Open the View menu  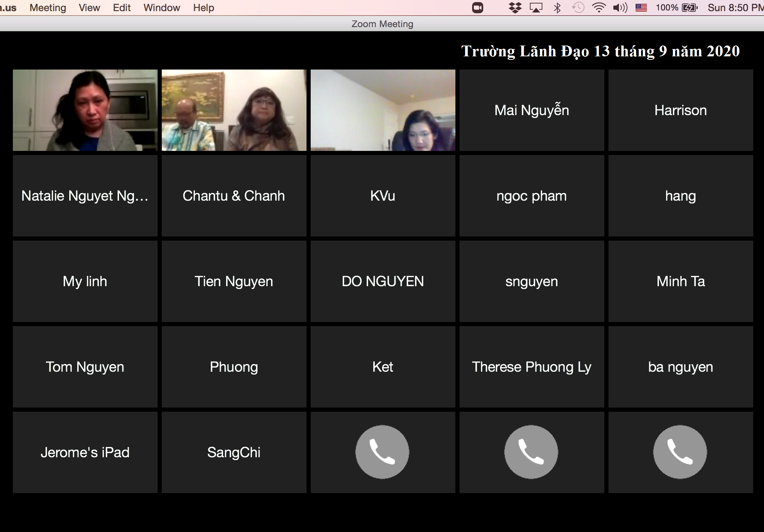click(89, 8)
